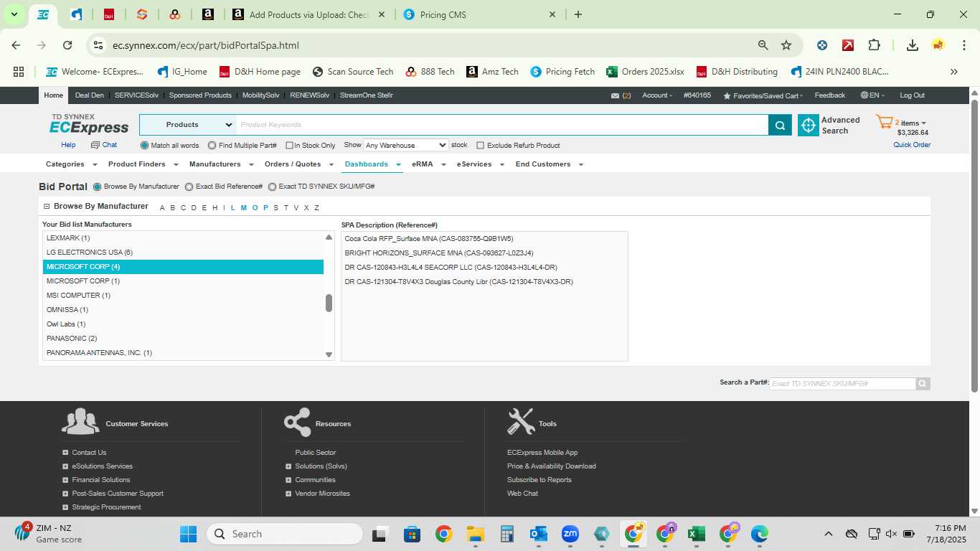Click the search magnifier button beside Product Keywords
The image size is (980, 551).
point(780,125)
